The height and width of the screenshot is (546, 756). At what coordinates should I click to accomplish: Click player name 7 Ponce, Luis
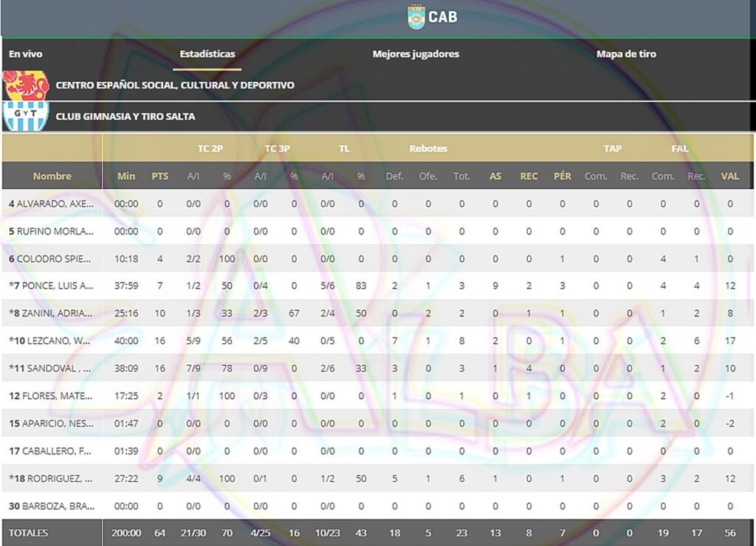(x=52, y=286)
